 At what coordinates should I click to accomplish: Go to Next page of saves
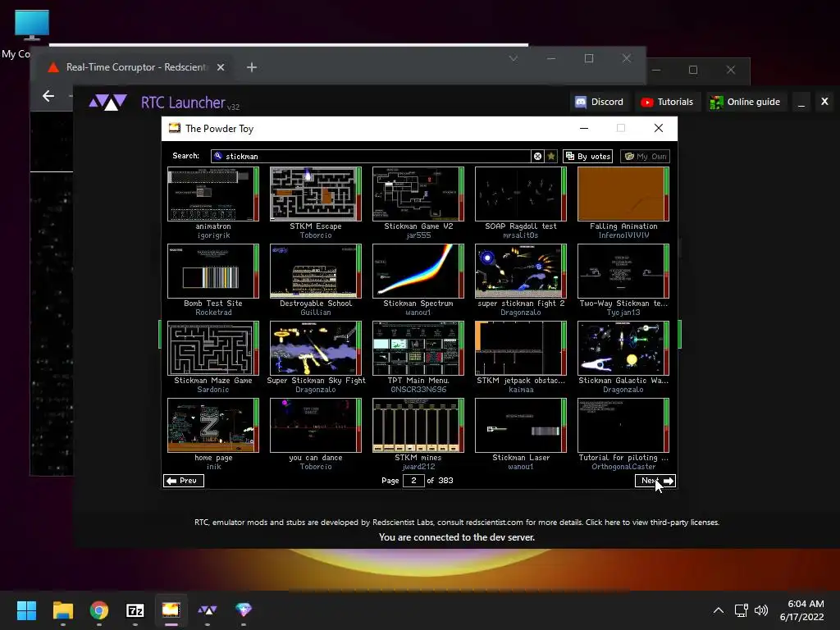(x=655, y=481)
